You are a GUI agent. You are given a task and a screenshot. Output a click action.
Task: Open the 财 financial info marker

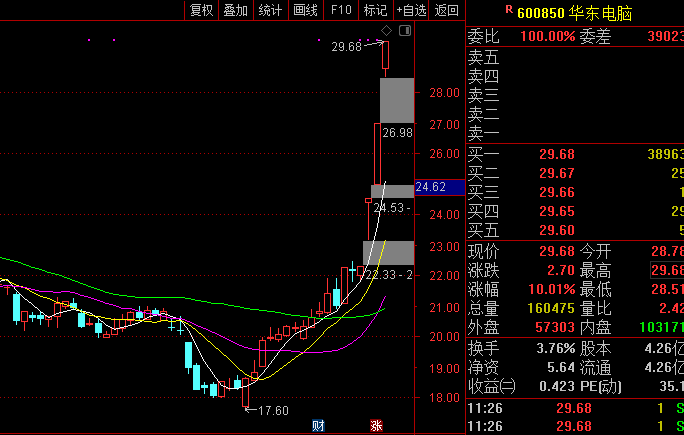318,425
